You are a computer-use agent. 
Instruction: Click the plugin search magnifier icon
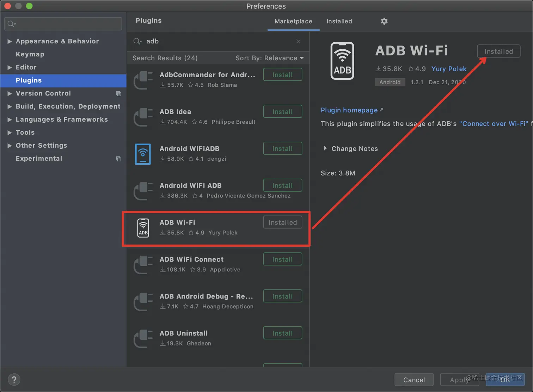point(137,41)
